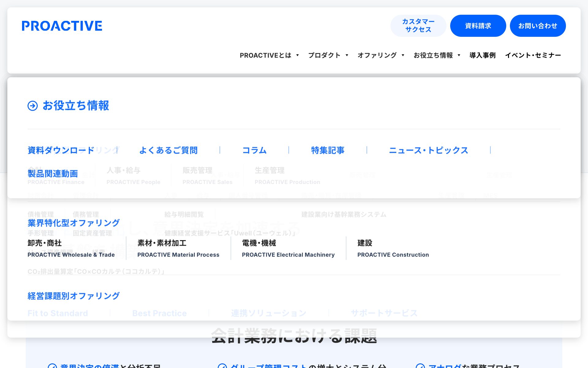The height and width of the screenshot is (368, 588).
Task: Select 建設 PROACTIVE Construction offering
Action: point(393,248)
